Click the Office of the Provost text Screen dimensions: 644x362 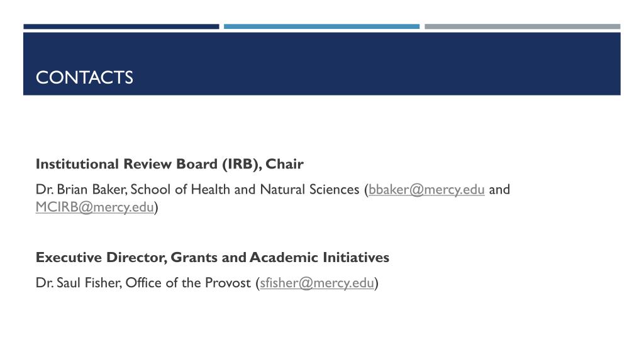[x=187, y=283]
